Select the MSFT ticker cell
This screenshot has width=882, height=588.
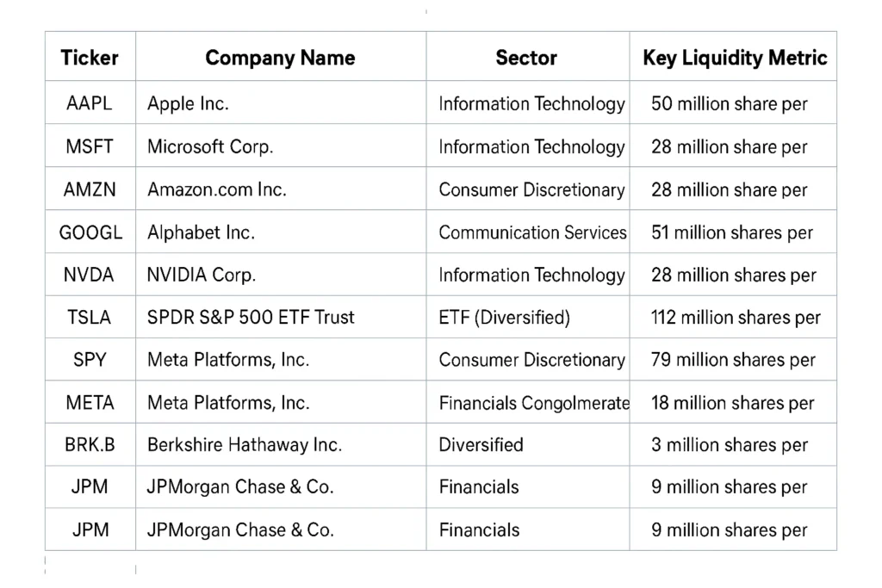tap(90, 146)
